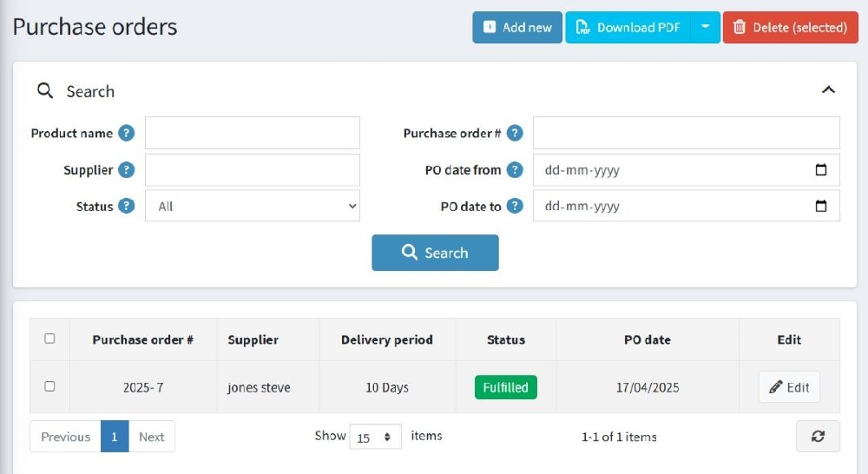
Task: Select the checkbox for order 2025-7
Action: (49, 386)
